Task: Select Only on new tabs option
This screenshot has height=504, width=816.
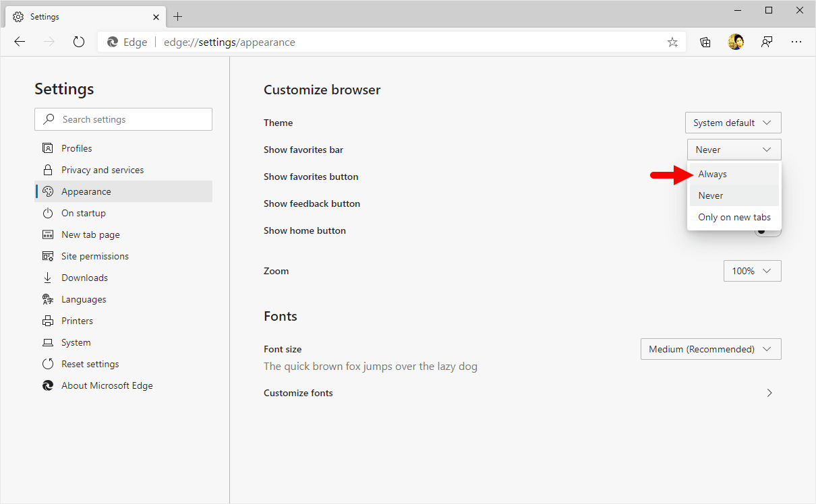Action: coord(734,217)
